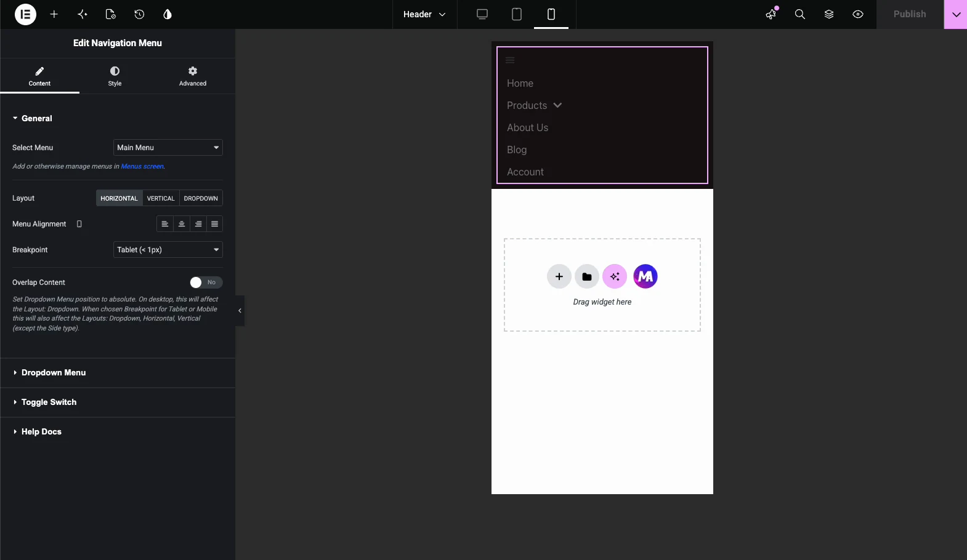
Task: Switch to tablet preview mode
Action: [x=517, y=14]
